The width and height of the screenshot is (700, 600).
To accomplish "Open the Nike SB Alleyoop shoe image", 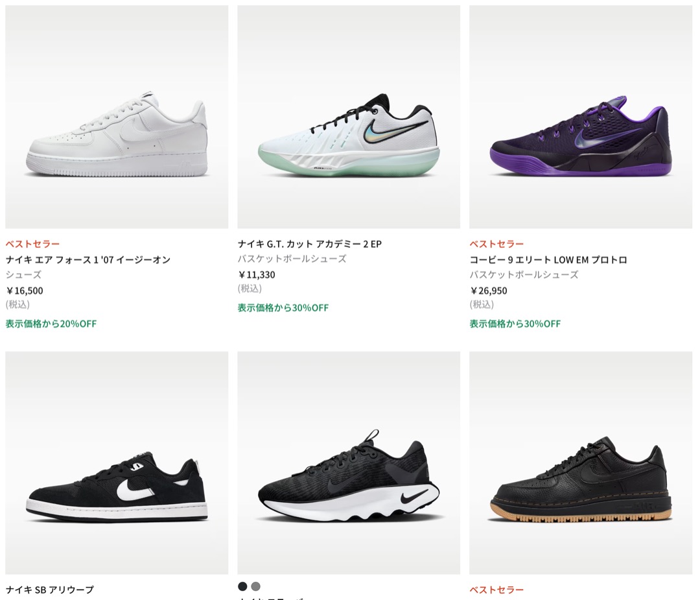I will tap(117, 462).
